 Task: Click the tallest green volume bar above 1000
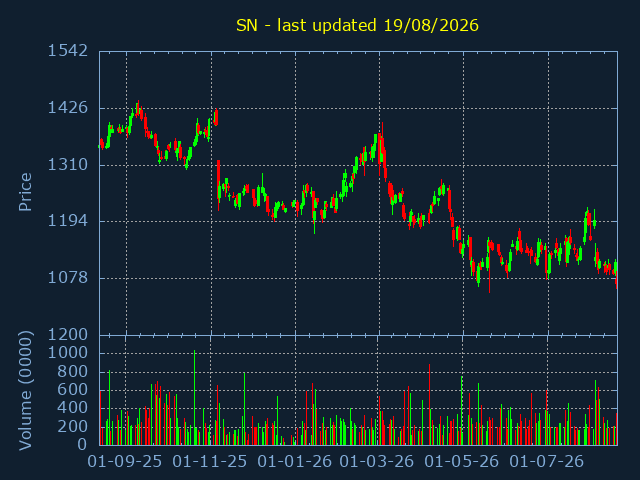point(194,398)
